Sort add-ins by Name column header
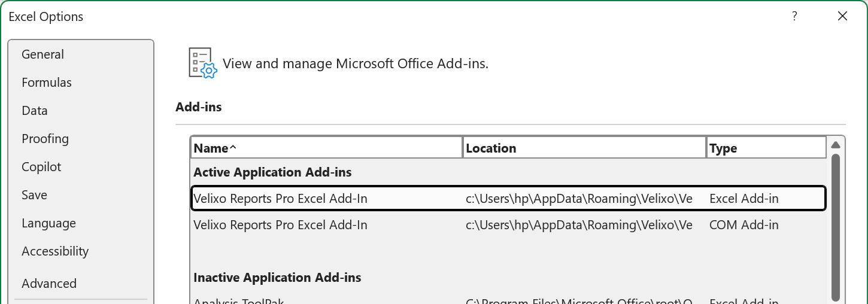 point(327,148)
